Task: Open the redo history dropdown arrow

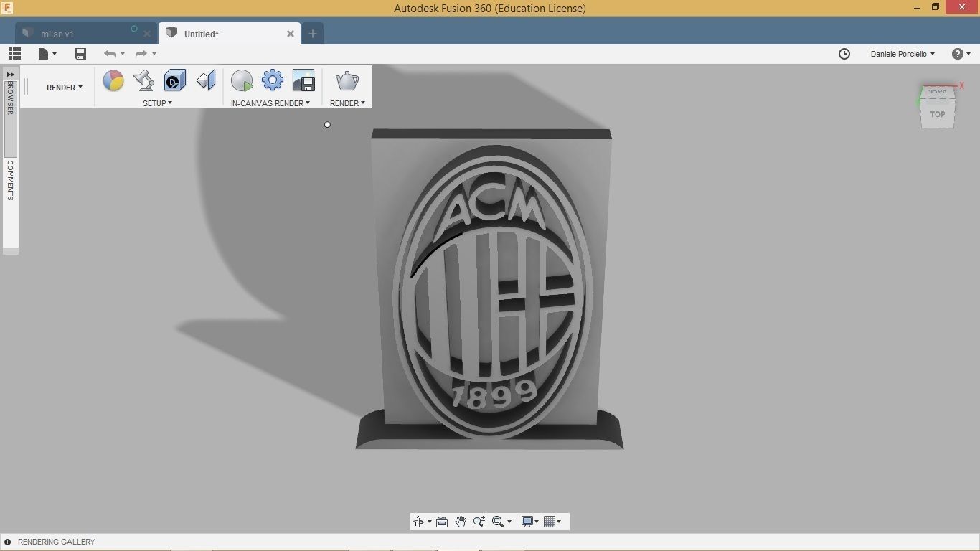Action: (x=154, y=54)
